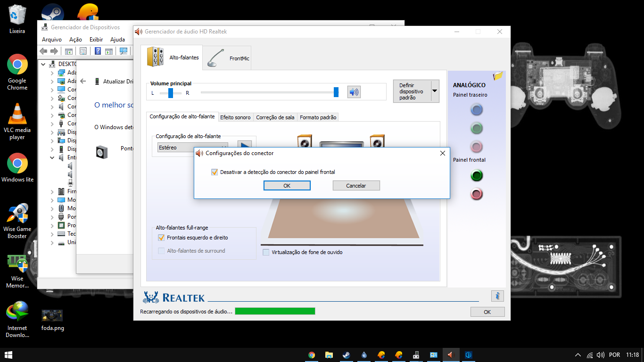The width and height of the screenshot is (644, 362).
Task: Click the main volume slider handle
Action: (x=336, y=92)
